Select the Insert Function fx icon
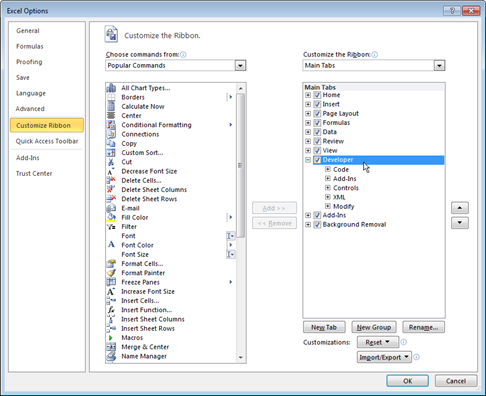 click(111, 310)
